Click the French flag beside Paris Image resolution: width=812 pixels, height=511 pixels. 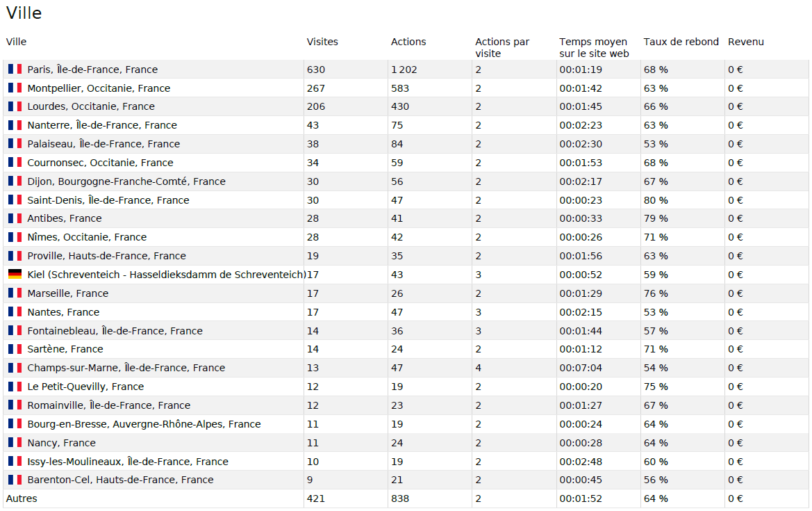pyautogui.click(x=15, y=70)
